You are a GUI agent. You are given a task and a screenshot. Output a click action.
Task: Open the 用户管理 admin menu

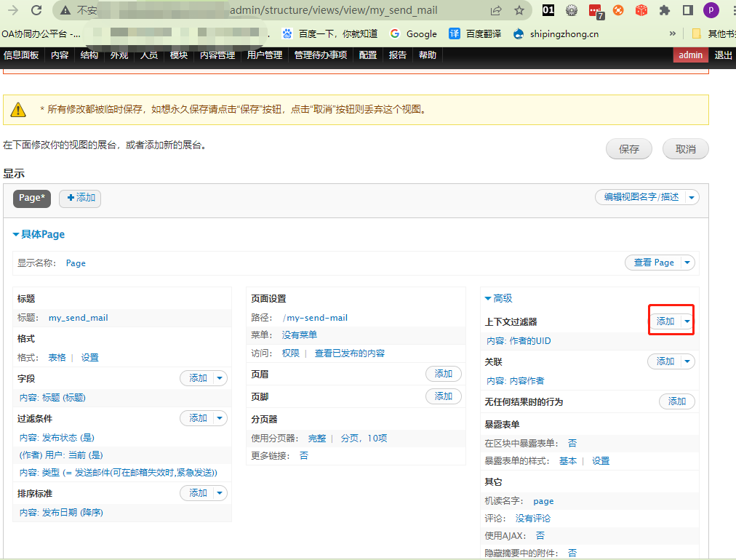(x=264, y=55)
